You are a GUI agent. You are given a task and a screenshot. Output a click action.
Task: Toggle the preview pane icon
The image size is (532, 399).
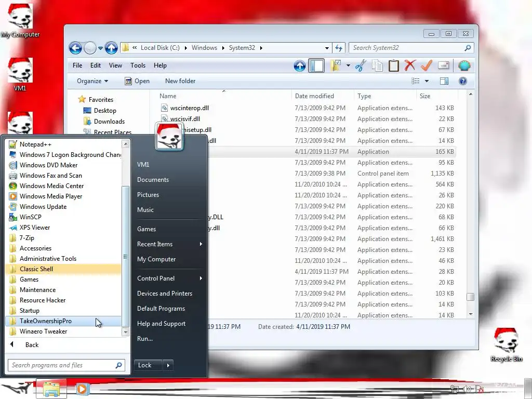(444, 81)
